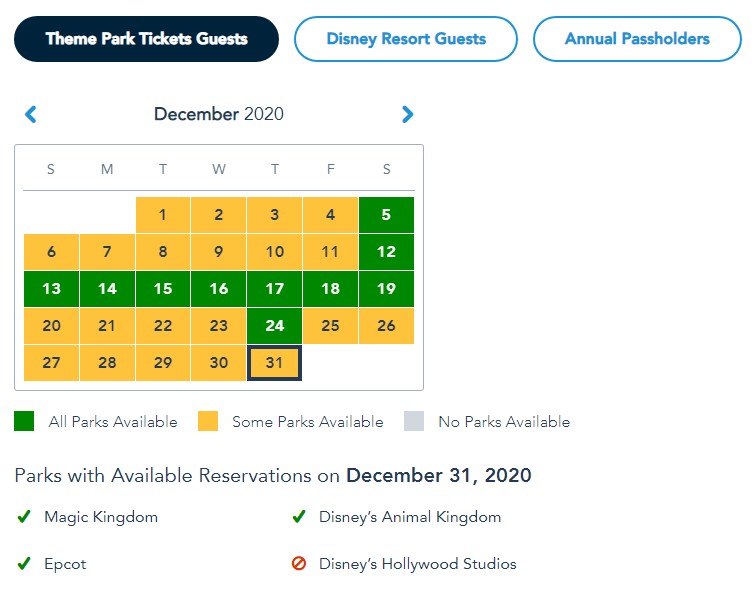Viewport: 755px width, 608px height.
Task: Click the checkmark beside Disney's Animal Kingdom
Action: click(x=298, y=517)
